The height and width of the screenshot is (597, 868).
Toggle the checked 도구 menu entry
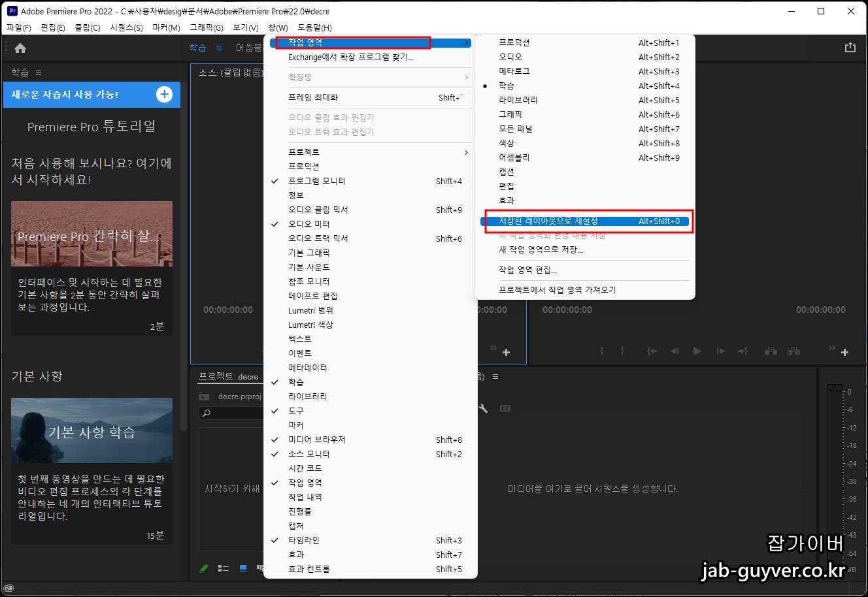370,411
